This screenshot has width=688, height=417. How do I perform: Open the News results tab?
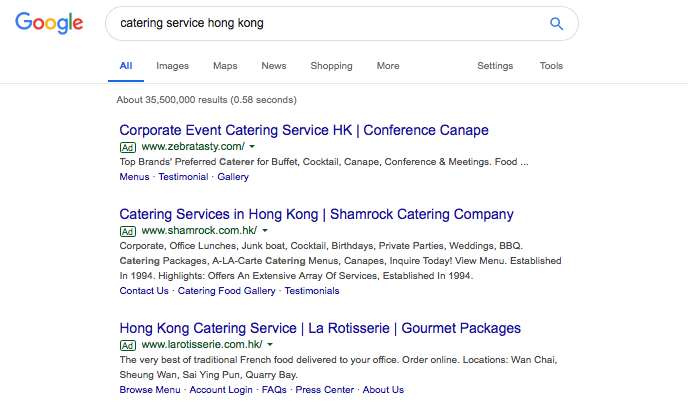[273, 66]
